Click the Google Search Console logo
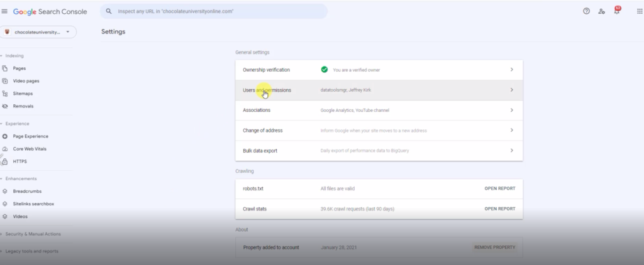644x265 pixels. 50,11
